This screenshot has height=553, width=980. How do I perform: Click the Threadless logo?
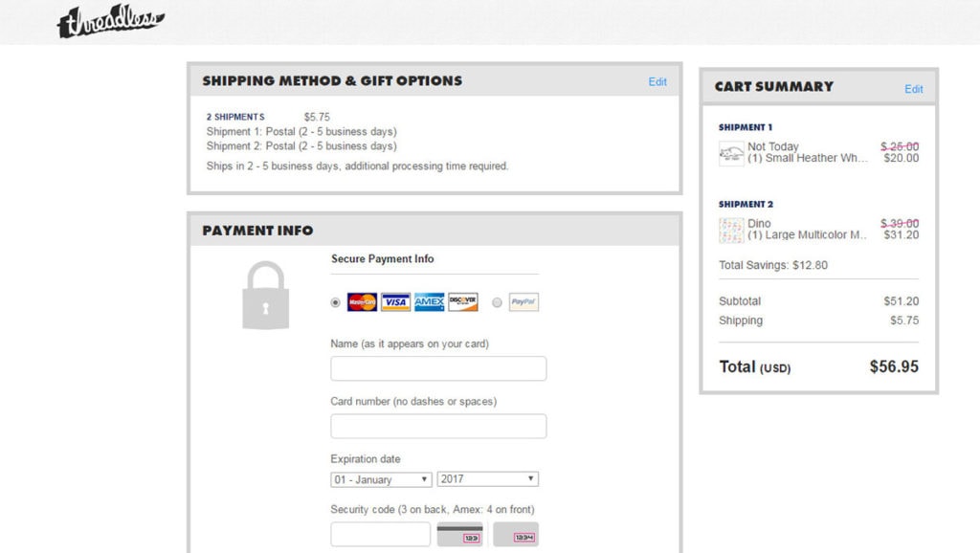110,17
